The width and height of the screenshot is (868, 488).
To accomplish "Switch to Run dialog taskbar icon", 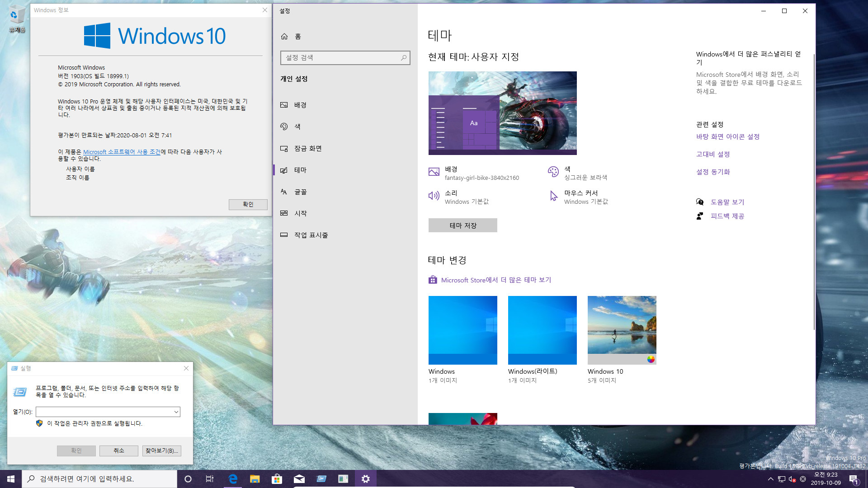I will [321, 479].
